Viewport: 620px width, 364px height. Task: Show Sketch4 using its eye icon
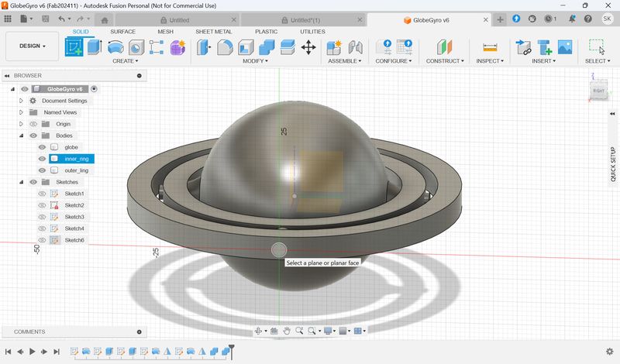click(x=42, y=228)
